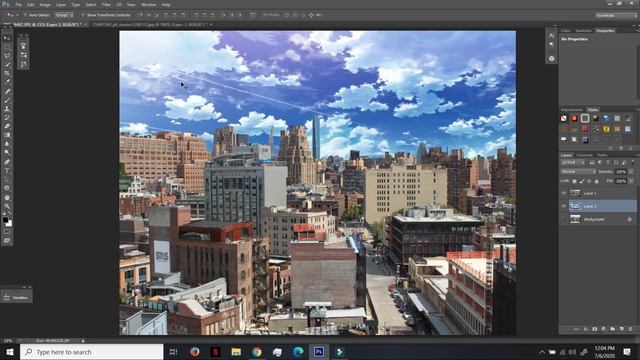Screen dimensions: 640x360
Task: Switch to the Swatches tab
Action: point(583,31)
